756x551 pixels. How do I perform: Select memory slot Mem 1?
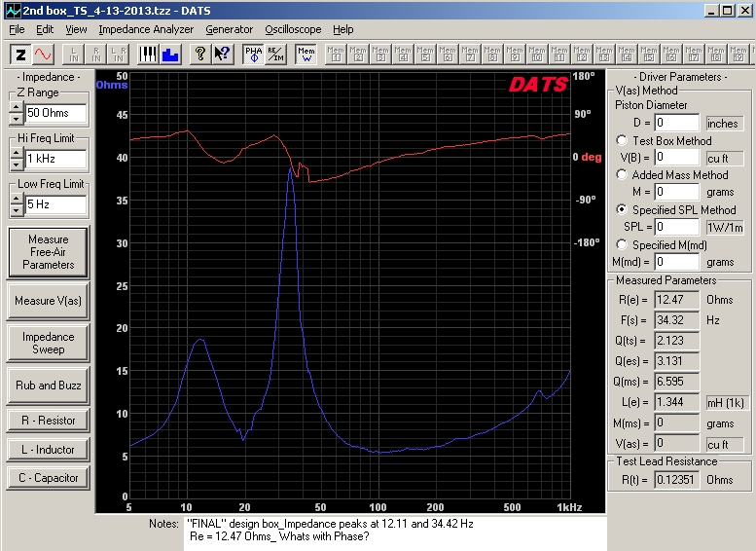[x=336, y=55]
